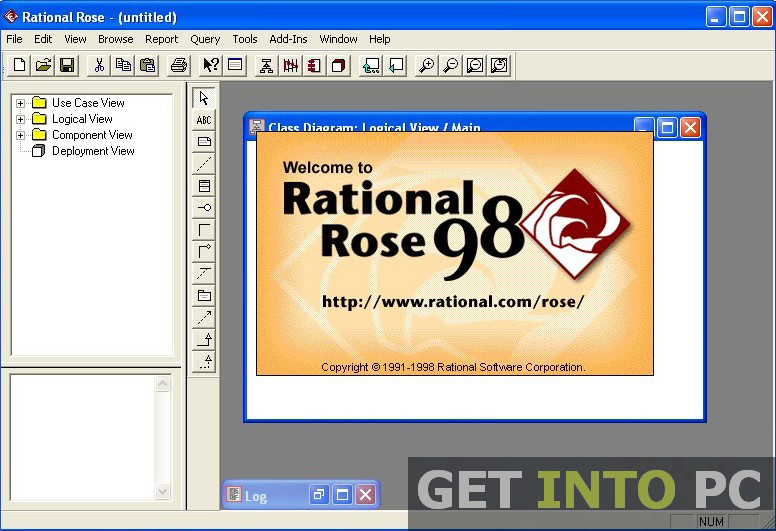The width and height of the screenshot is (776, 531).
Task: Activate the context-sensitive Help arrow icon
Action: 211,65
